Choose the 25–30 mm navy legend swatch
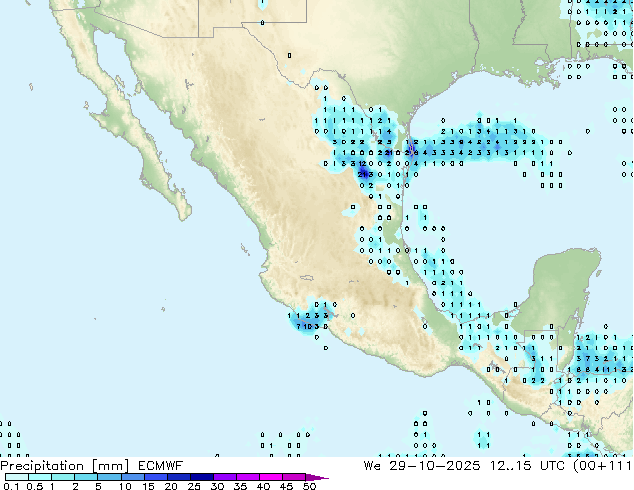 click(x=202, y=477)
